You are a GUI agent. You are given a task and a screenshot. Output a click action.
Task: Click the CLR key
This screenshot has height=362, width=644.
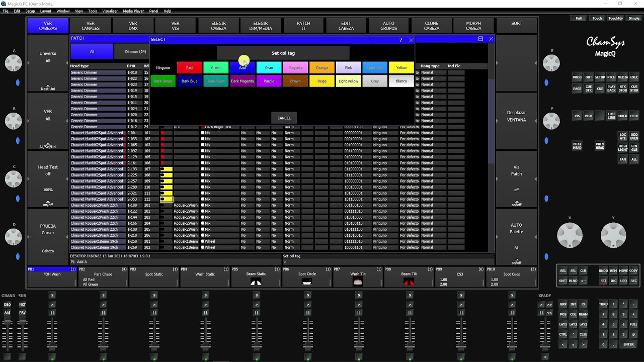tap(583, 270)
